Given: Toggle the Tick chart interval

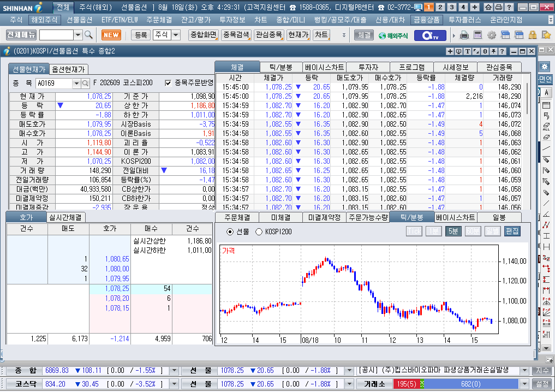Looking at the screenshot, I should tap(414, 231).
